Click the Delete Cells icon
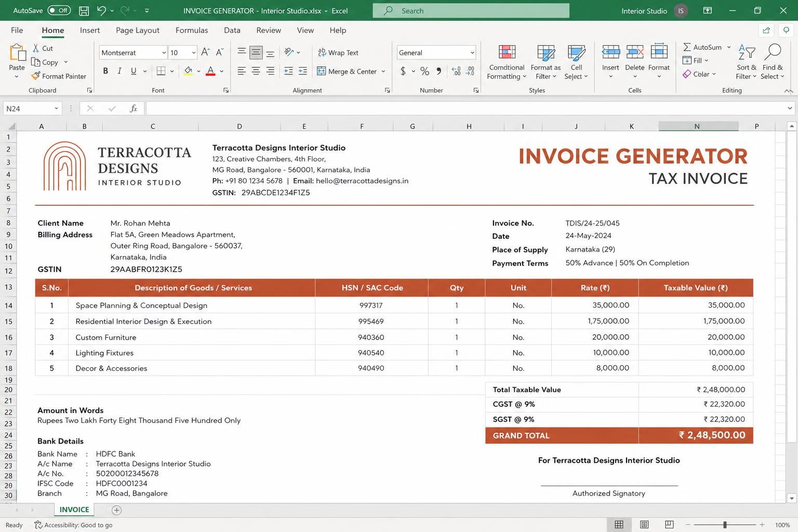798x532 pixels. coord(635,52)
